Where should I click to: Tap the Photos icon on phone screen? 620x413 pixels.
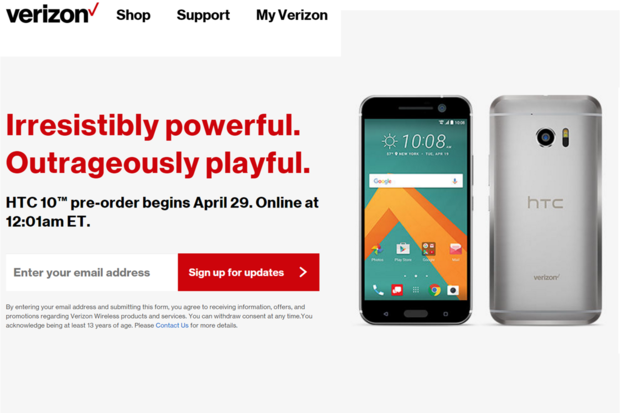tap(377, 249)
